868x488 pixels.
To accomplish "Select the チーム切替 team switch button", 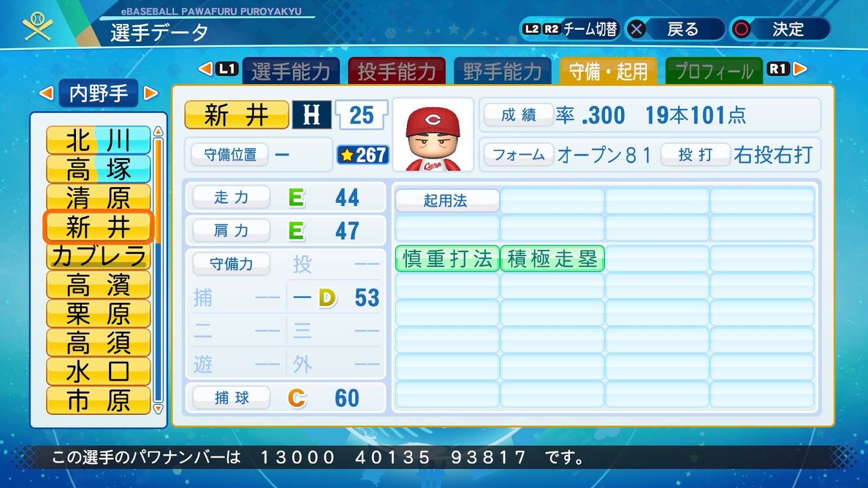I will point(571,29).
